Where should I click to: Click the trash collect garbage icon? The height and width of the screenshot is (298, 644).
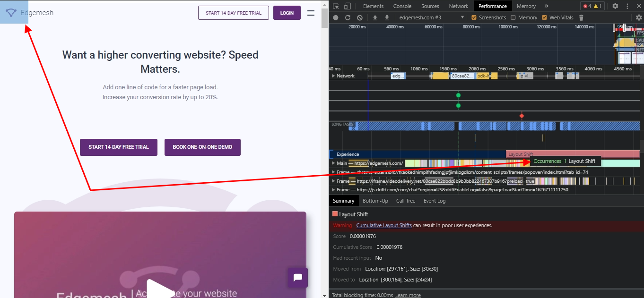pyautogui.click(x=581, y=17)
